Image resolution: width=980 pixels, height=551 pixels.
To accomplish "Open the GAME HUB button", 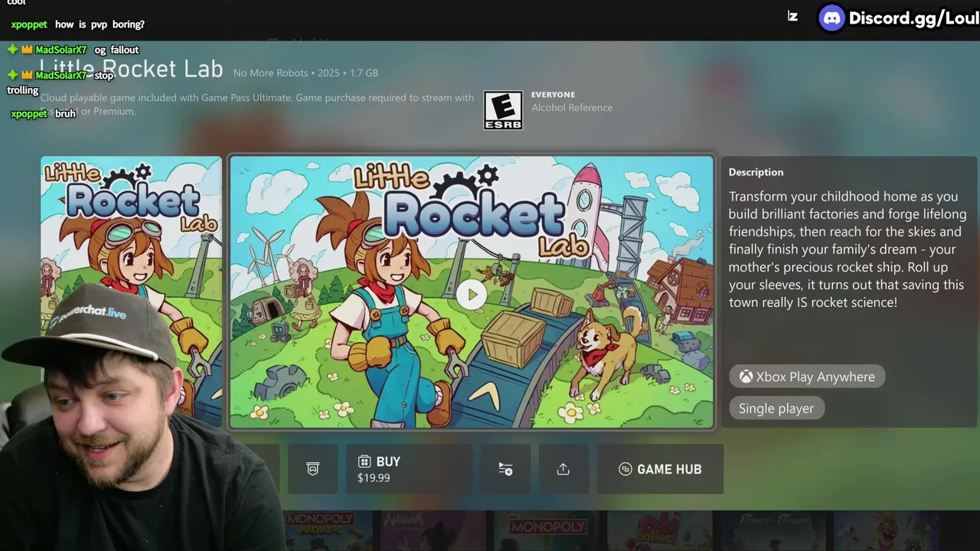I will pyautogui.click(x=660, y=469).
